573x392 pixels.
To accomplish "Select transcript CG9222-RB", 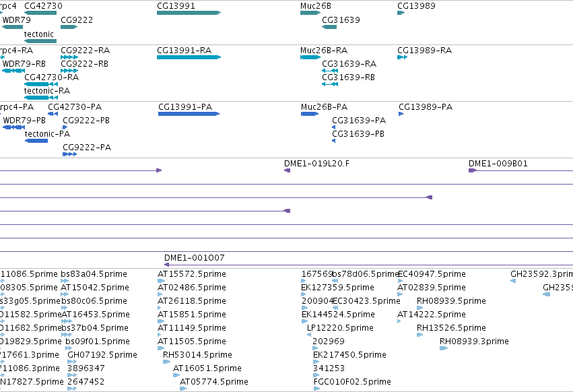I will [84, 64].
